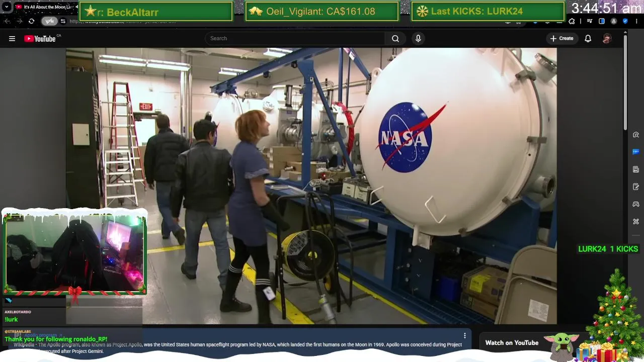Switch to the It's All About the Moon tab
Viewport: 644px width, 362px height.
point(45,7)
